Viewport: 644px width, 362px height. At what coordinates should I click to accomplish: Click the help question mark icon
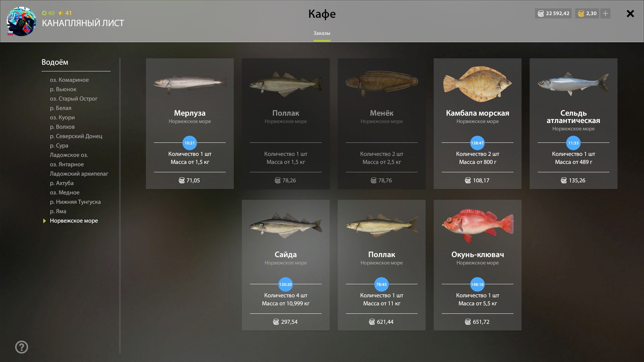[x=22, y=347]
